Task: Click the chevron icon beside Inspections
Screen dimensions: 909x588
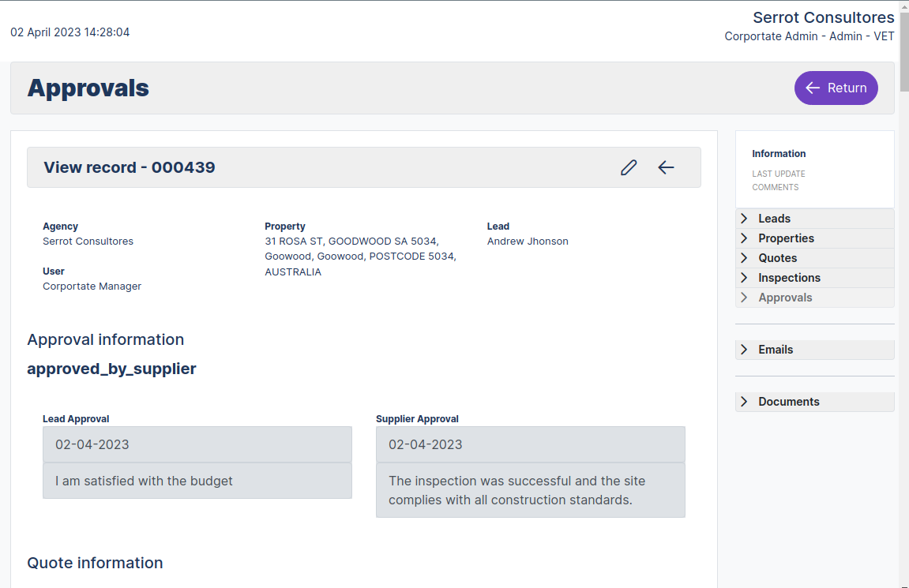Action: [743, 277]
